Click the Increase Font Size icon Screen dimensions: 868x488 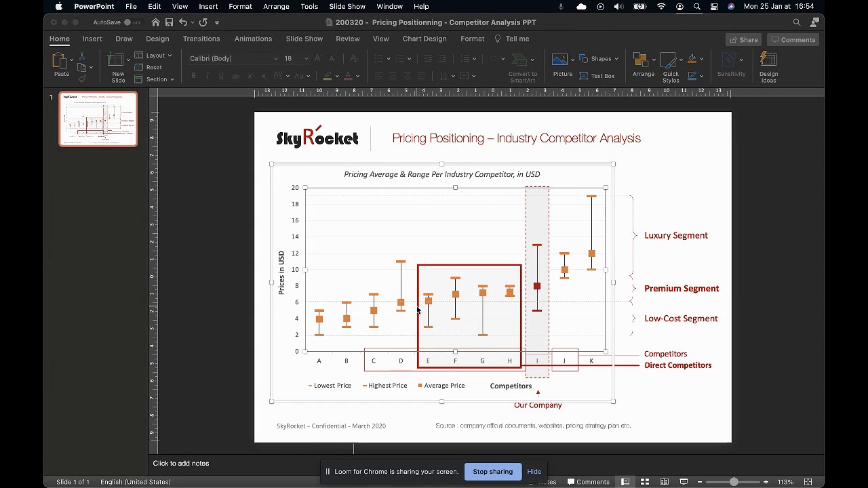click(x=317, y=58)
